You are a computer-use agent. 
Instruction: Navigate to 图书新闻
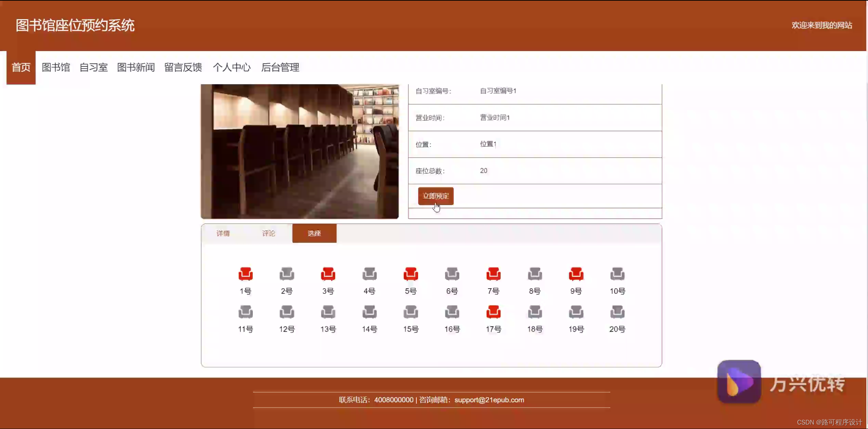(136, 67)
